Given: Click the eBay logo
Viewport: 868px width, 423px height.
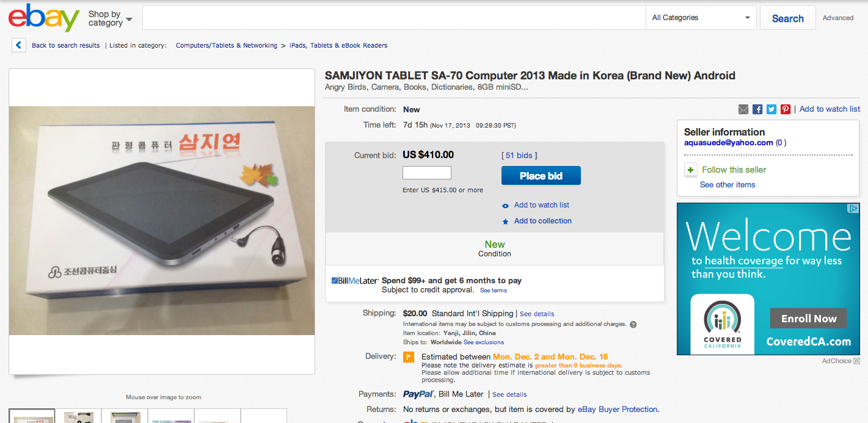Looking at the screenshot, I should pyautogui.click(x=44, y=18).
